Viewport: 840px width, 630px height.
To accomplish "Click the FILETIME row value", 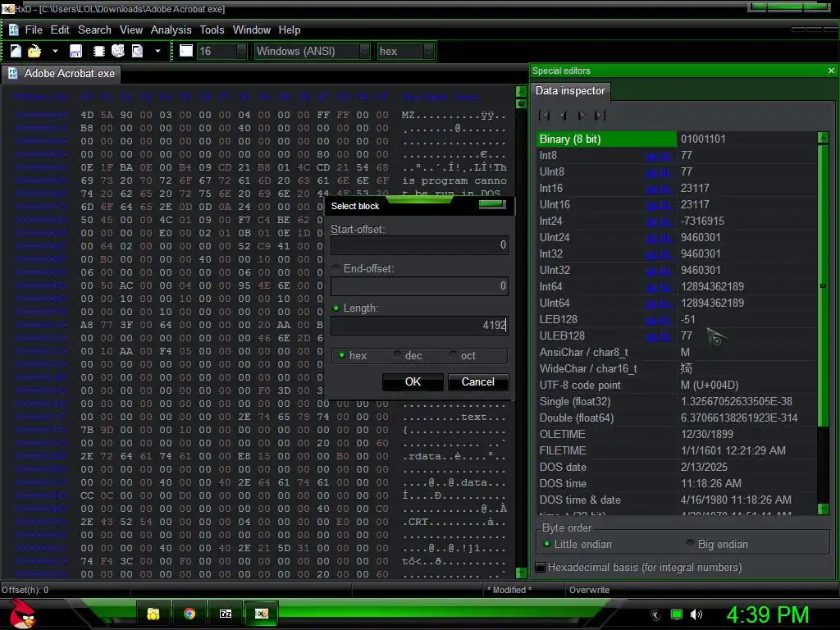I will [x=733, y=451].
